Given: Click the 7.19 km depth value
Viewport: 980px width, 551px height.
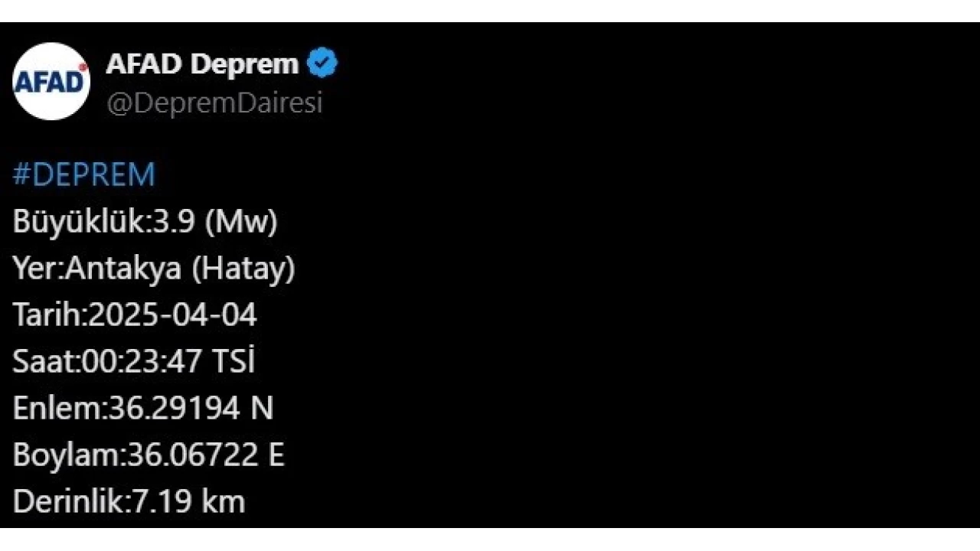Looking at the screenshot, I should 188,502.
